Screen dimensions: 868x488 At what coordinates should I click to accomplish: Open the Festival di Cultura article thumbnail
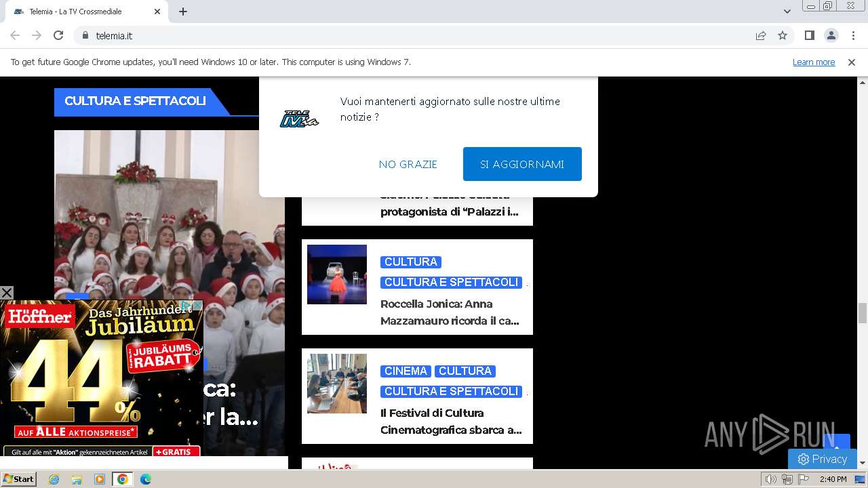[337, 384]
